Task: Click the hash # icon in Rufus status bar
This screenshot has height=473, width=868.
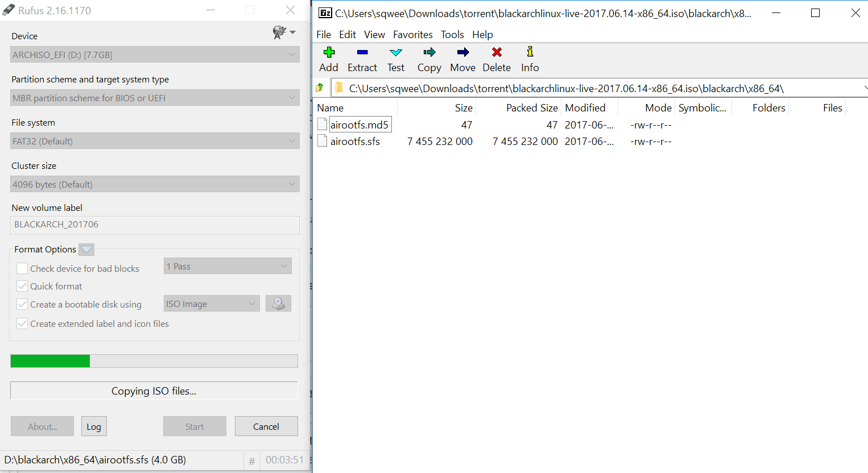Action: tap(252, 461)
